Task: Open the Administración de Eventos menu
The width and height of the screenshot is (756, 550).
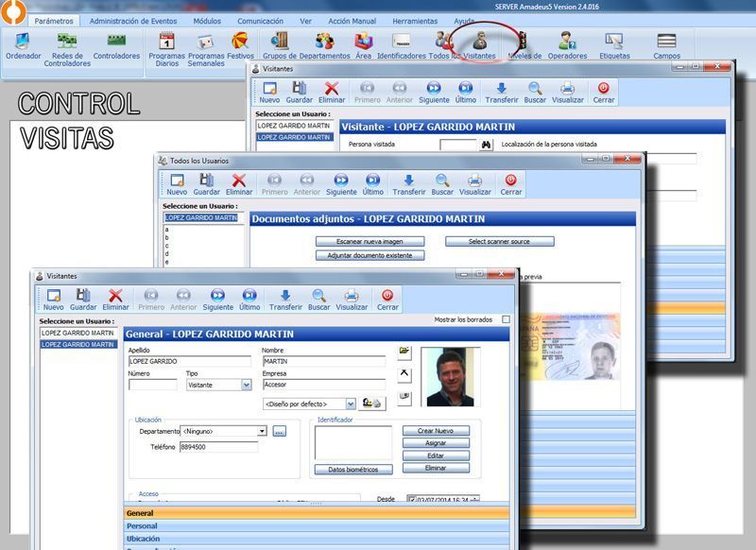Action: (132, 20)
